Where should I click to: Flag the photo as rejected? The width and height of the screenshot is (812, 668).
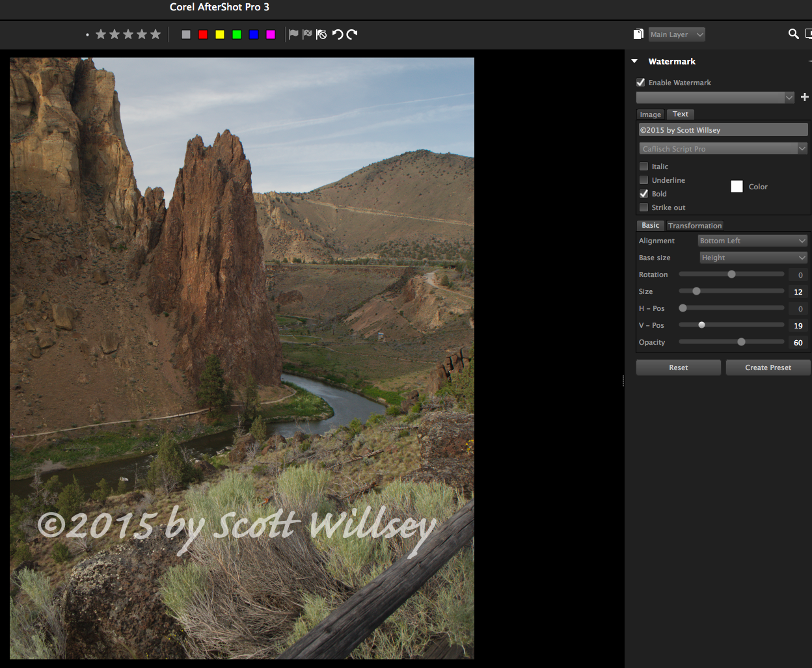pos(307,34)
